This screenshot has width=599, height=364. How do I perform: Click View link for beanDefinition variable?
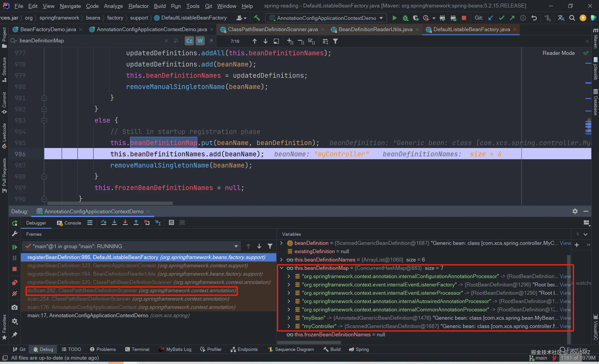(565, 243)
